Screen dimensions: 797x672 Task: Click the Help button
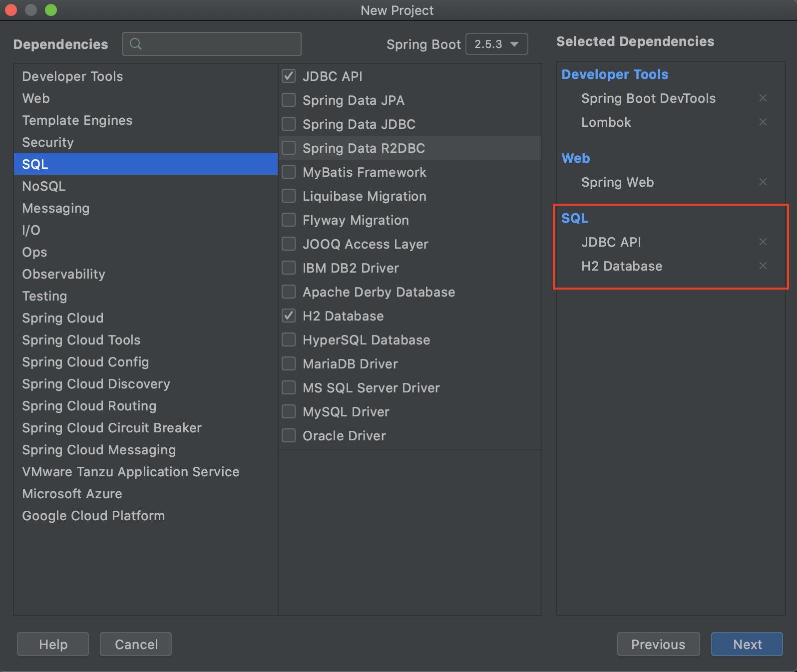(x=53, y=644)
